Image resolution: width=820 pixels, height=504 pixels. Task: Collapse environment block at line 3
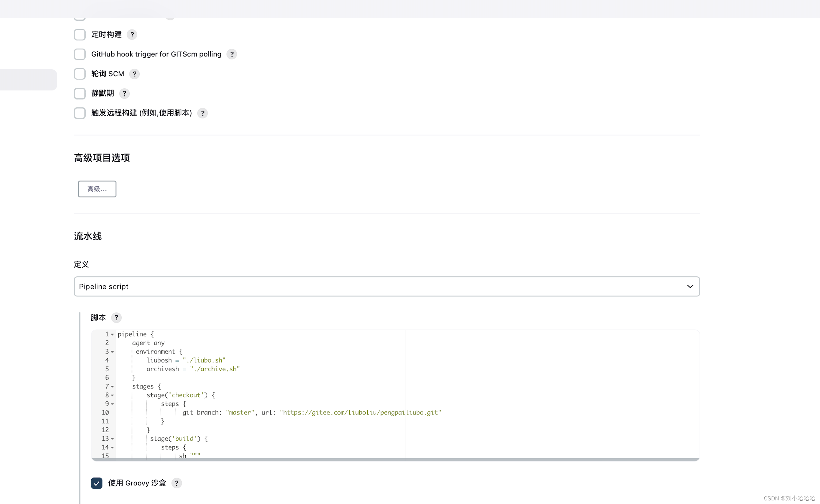(112, 352)
